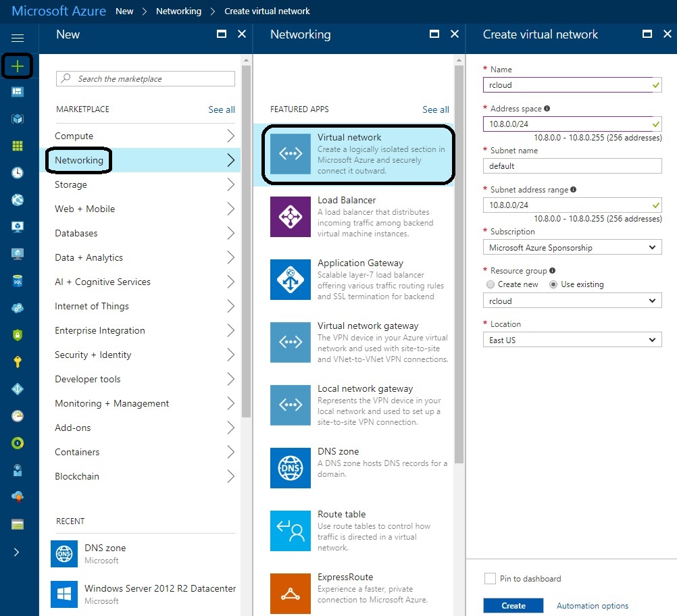The image size is (677, 616).
Task: Select the SQL databases sidebar icon
Action: tap(17, 280)
